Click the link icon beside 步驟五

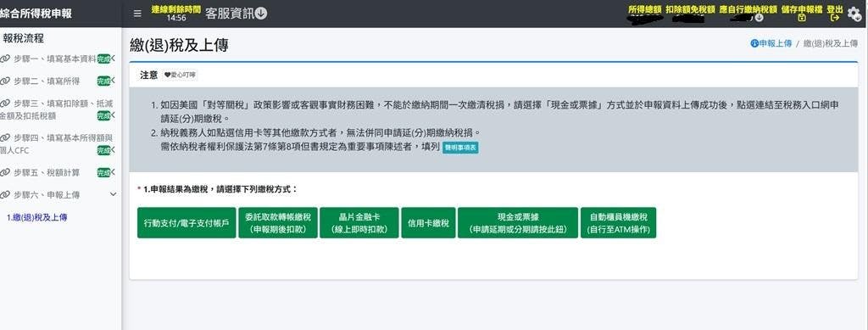coord(5,172)
